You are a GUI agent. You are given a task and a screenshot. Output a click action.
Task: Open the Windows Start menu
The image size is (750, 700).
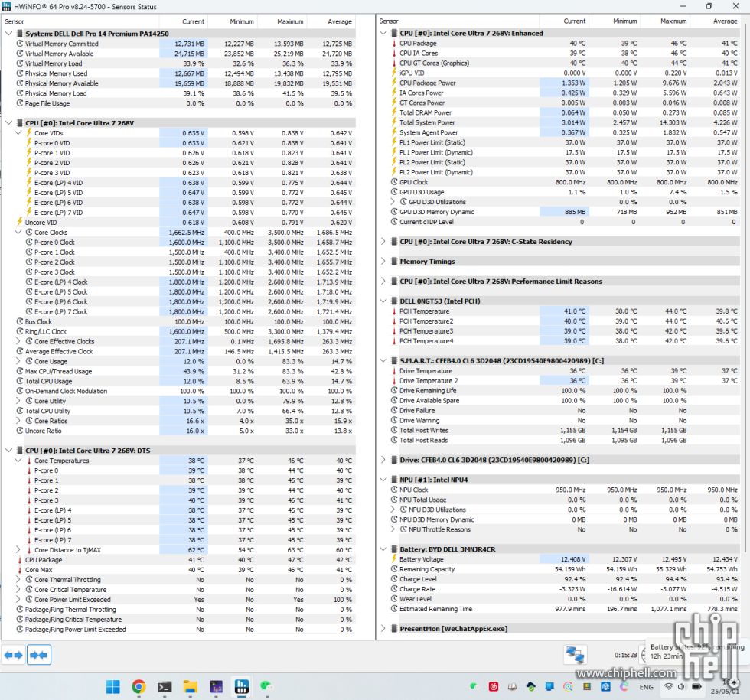pyautogui.click(x=113, y=687)
